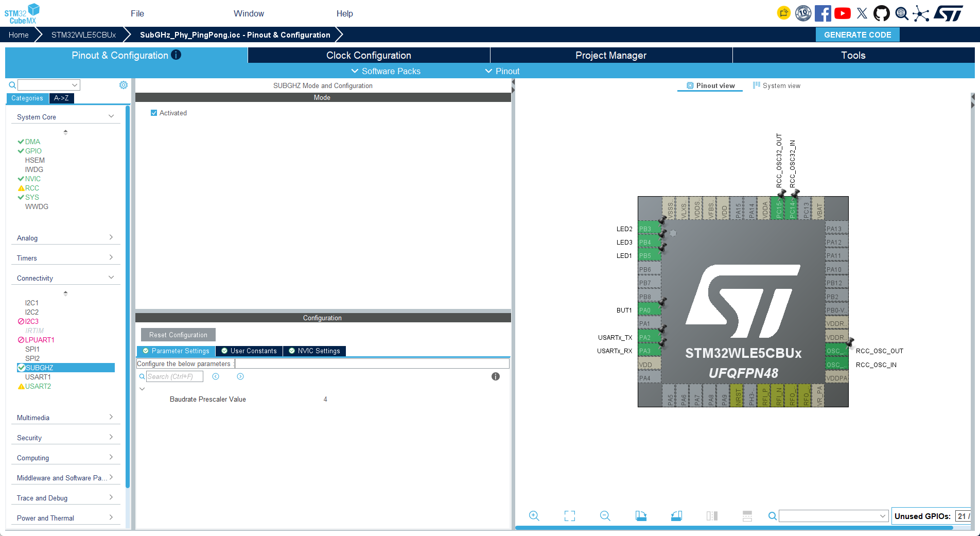Viewport: 980px width, 536px height.
Task: Click the PB3 pin labeled LED2
Action: (649, 229)
